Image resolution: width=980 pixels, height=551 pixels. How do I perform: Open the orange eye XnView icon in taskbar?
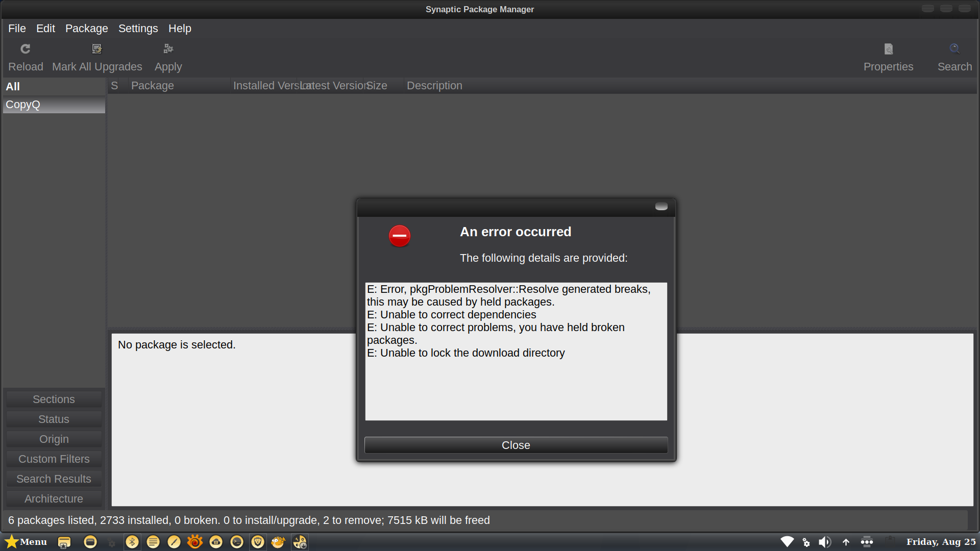tap(195, 542)
